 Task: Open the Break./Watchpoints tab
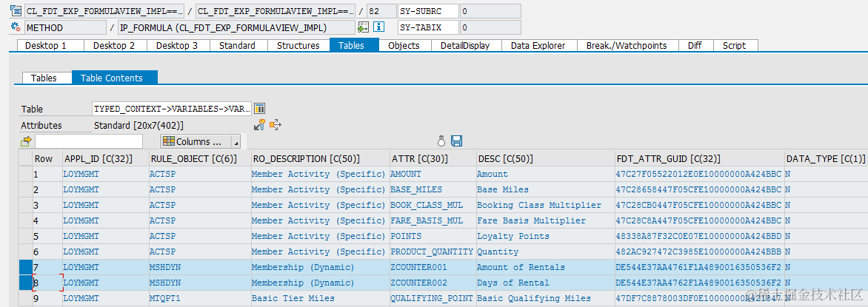pos(627,45)
